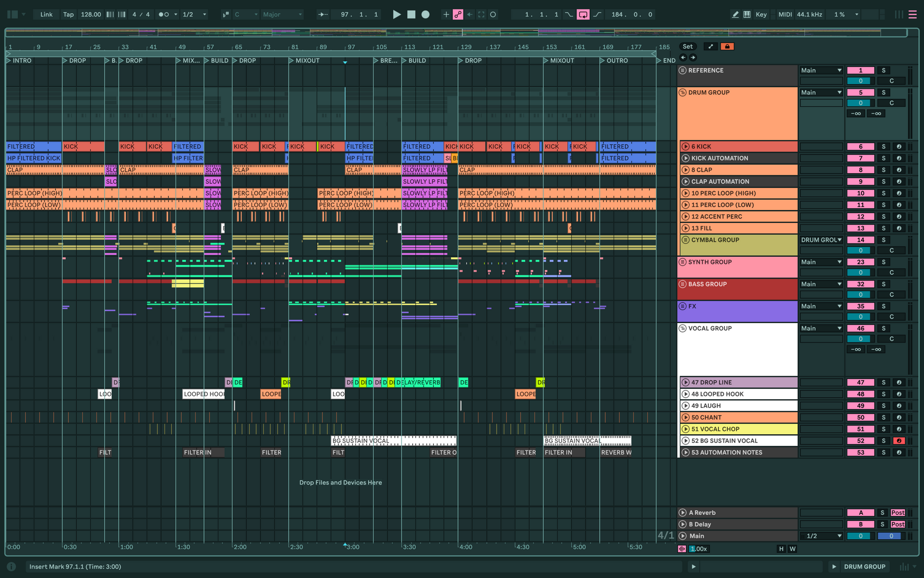924x578 pixels.
Task: Click the Arrangement Record button
Action: pos(426,14)
